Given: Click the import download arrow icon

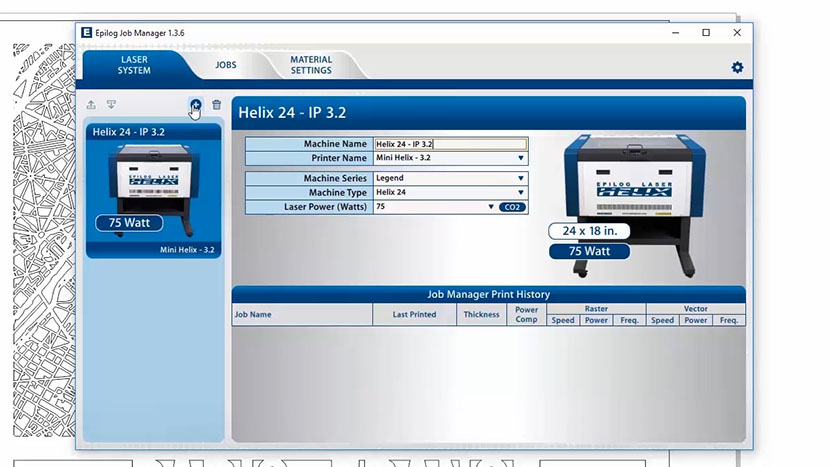Looking at the screenshot, I should pos(111,105).
